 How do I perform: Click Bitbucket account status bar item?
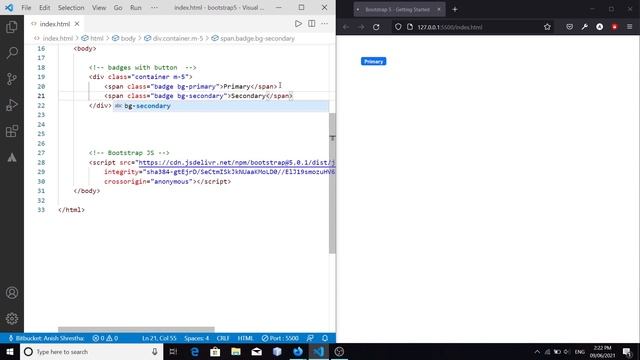[x=46, y=338]
